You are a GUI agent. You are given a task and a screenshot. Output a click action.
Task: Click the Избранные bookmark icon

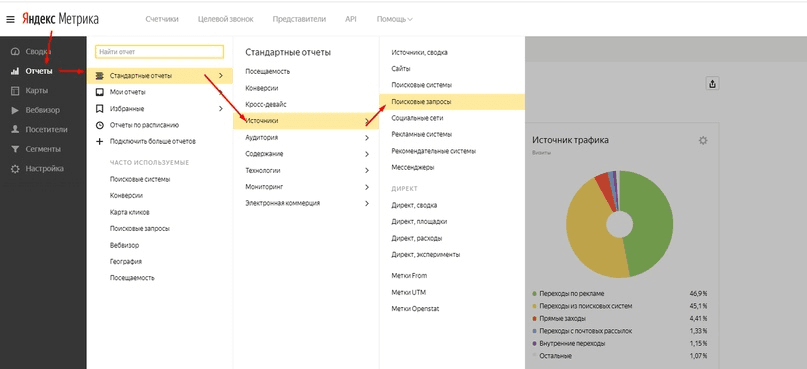(100, 109)
